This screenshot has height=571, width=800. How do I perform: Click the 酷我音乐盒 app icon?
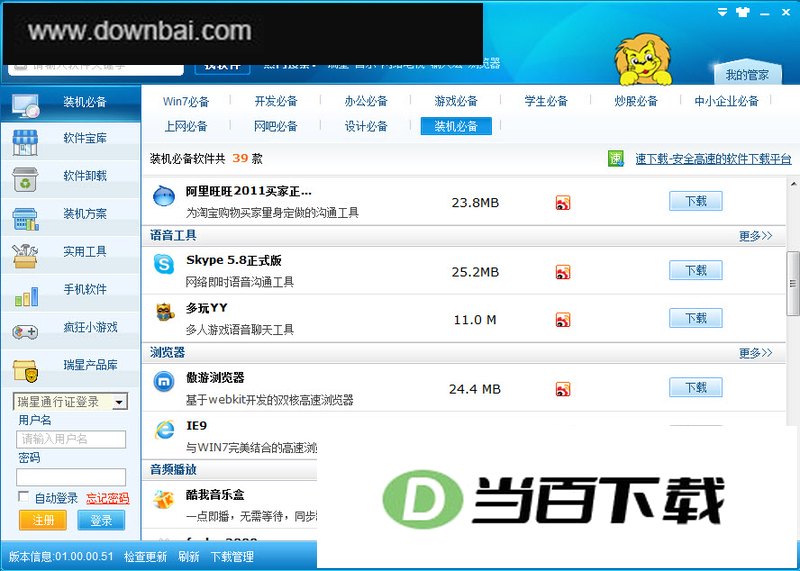(x=164, y=499)
